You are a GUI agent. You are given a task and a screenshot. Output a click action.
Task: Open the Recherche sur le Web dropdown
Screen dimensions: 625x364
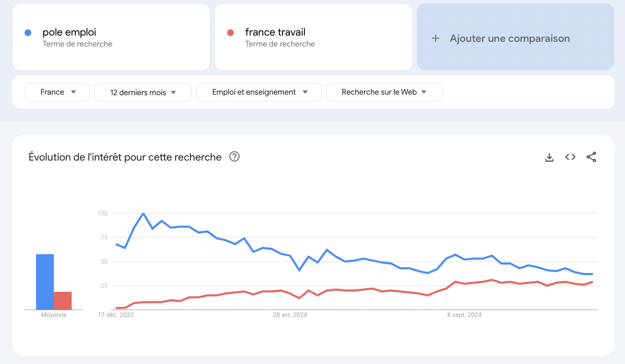384,92
